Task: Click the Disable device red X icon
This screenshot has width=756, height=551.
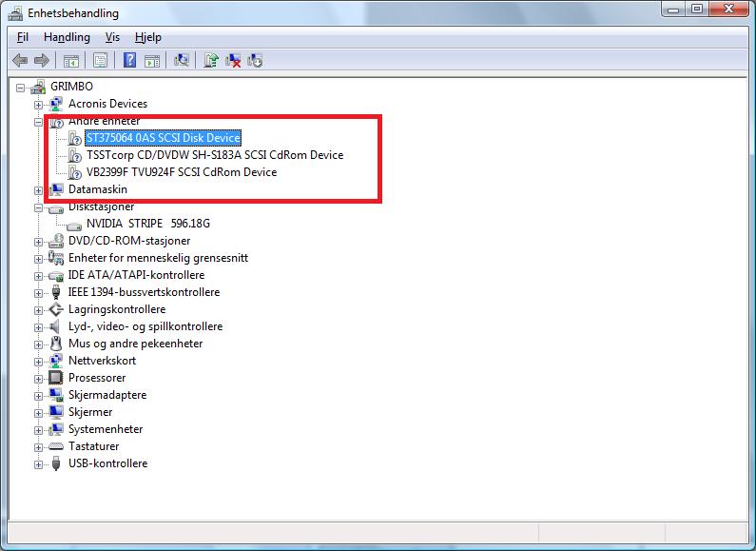Action: tap(233, 60)
